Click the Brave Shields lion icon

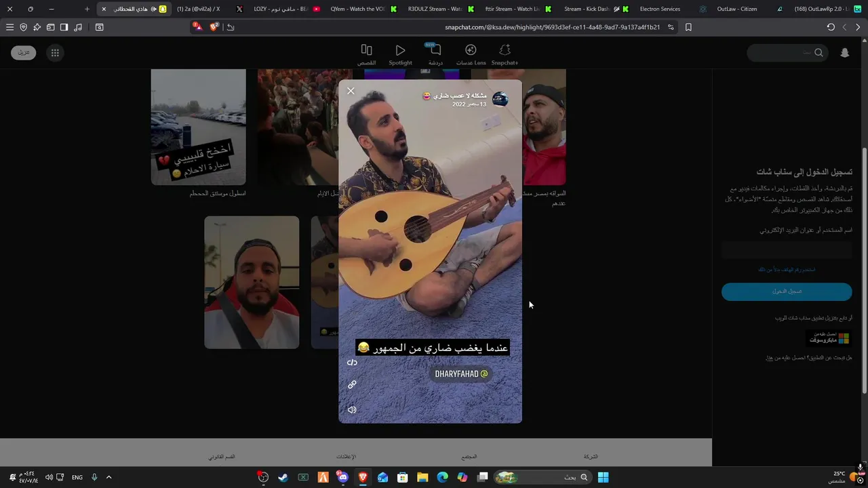point(214,27)
